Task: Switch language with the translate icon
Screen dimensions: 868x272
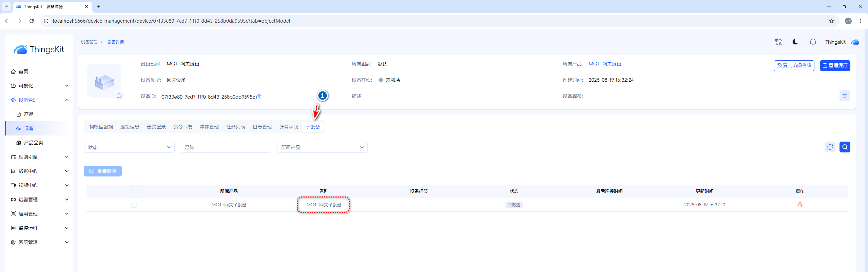Action: (778, 42)
